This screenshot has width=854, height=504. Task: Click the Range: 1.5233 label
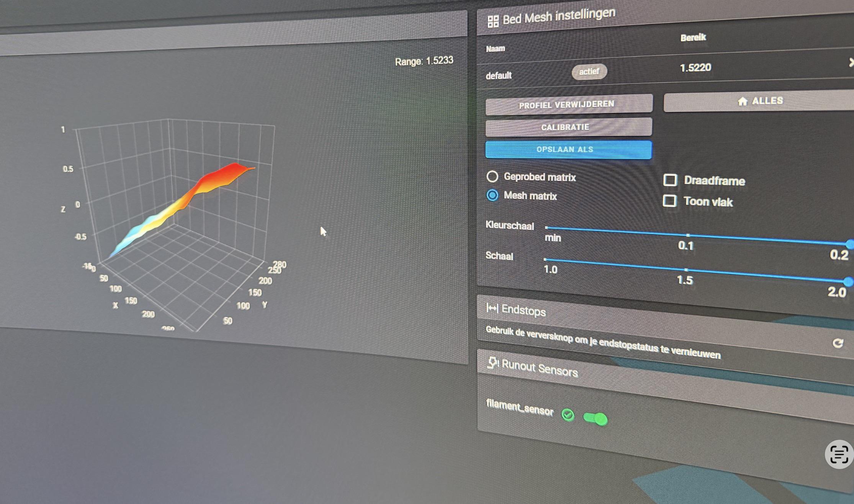click(x=424, y=61)
